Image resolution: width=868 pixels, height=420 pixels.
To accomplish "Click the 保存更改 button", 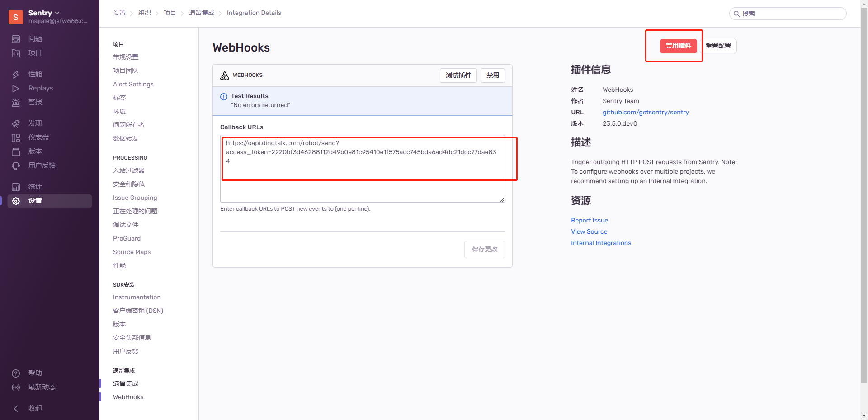I will pyautogui.click(x=485, y=250).
